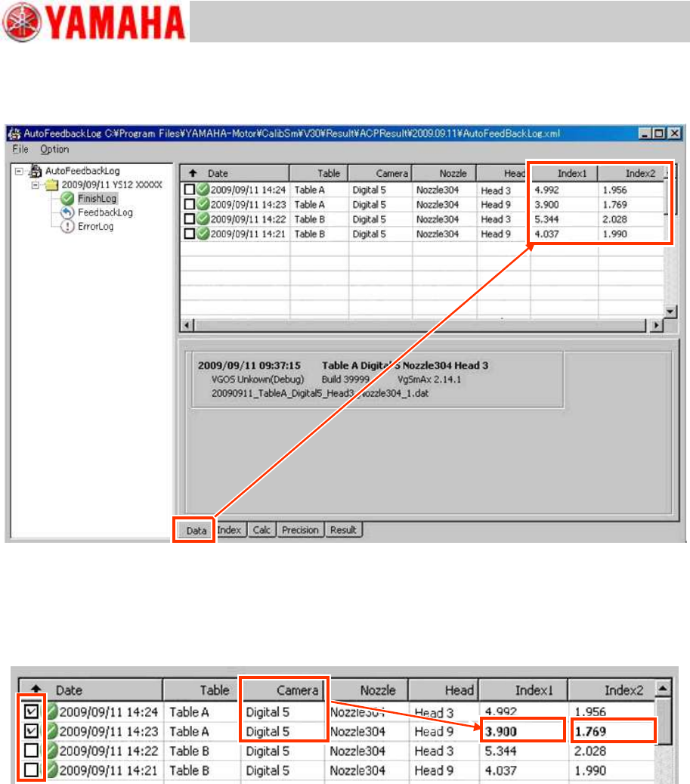Click the upper list vertical scrollbar down arrow
The image size is (690, 784).
point(670,311)
